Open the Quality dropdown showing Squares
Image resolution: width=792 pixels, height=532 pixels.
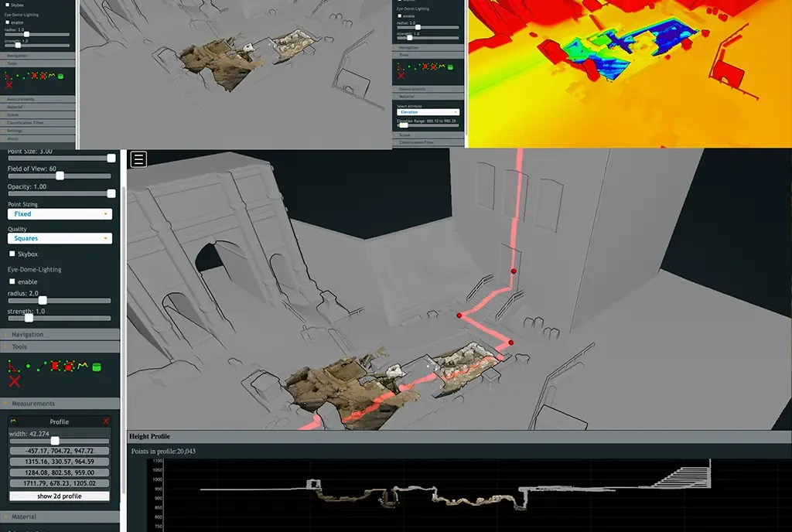pyautogui.click(x=60, y=238)
